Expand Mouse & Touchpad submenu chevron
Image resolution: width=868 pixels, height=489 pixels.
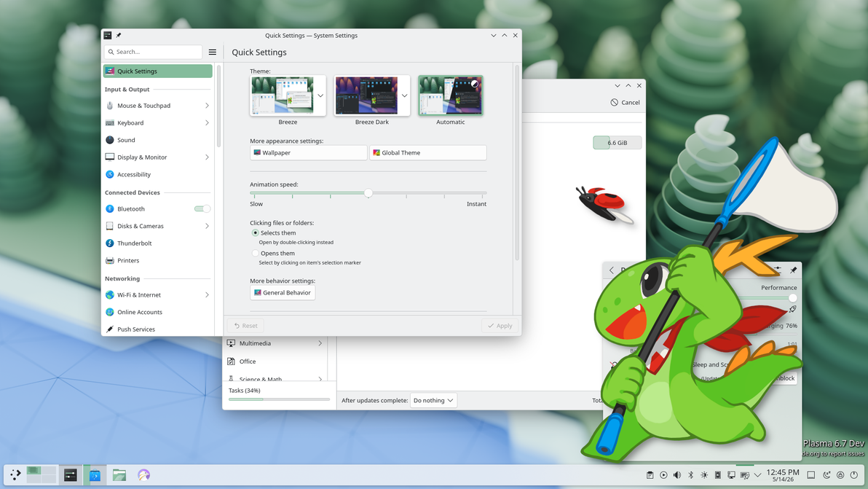207,106
